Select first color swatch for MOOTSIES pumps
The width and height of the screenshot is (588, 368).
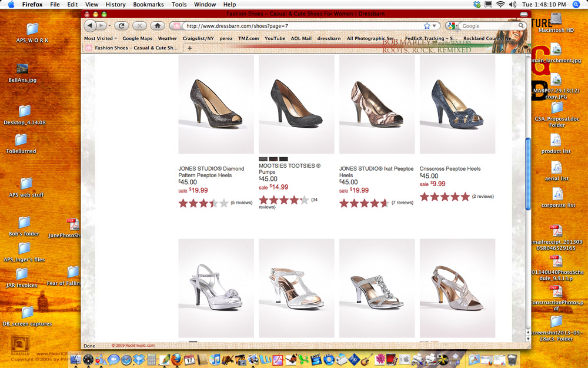pyautogui.click(x=263, y=159)
